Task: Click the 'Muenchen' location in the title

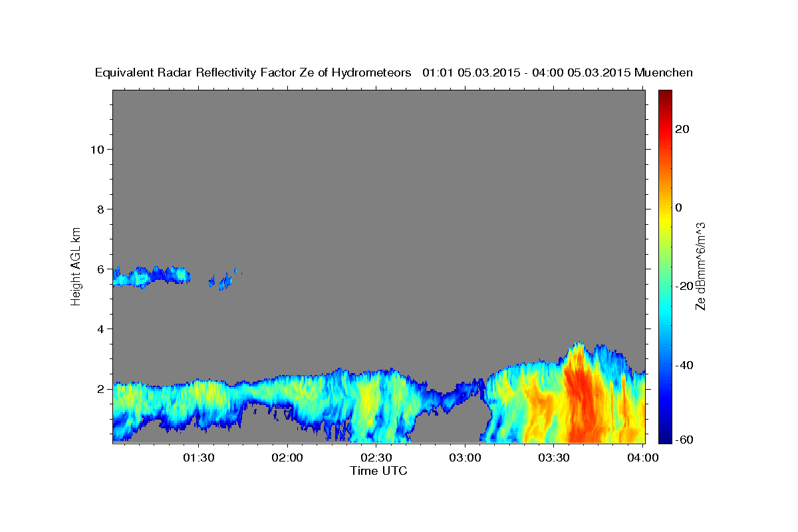Action: click(664, 72)
